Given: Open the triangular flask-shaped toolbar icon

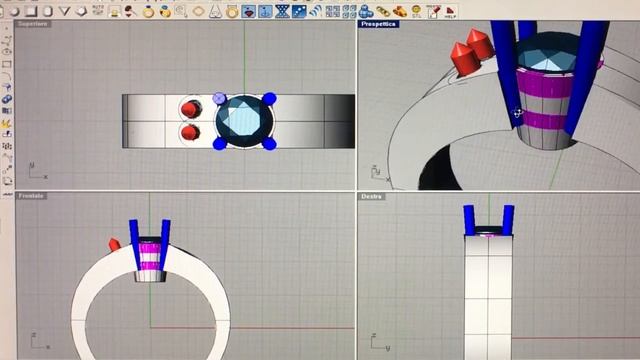Looking at the screenshot, I should click(215, 11).
